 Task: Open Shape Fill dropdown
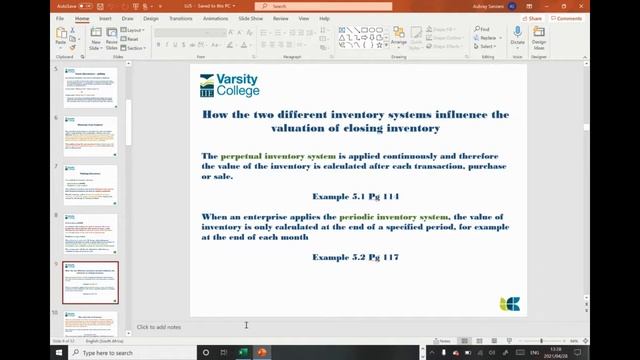(x=440, y=29)
